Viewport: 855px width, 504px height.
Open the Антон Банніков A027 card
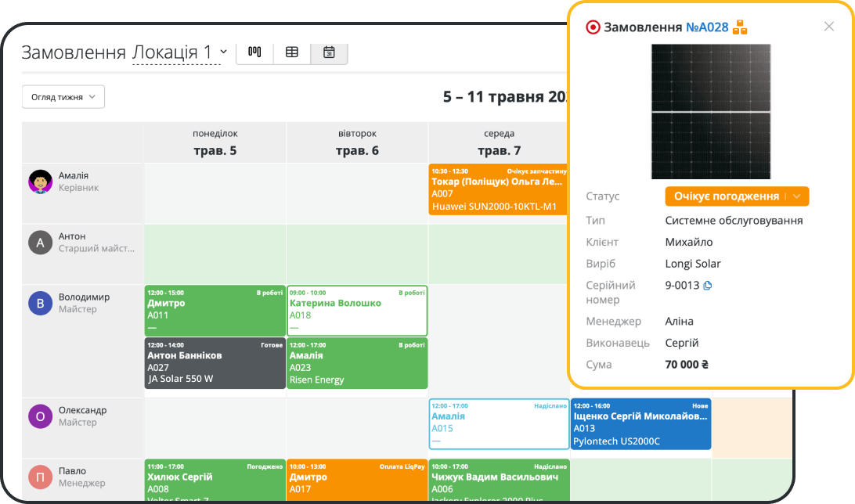[215, 363]
